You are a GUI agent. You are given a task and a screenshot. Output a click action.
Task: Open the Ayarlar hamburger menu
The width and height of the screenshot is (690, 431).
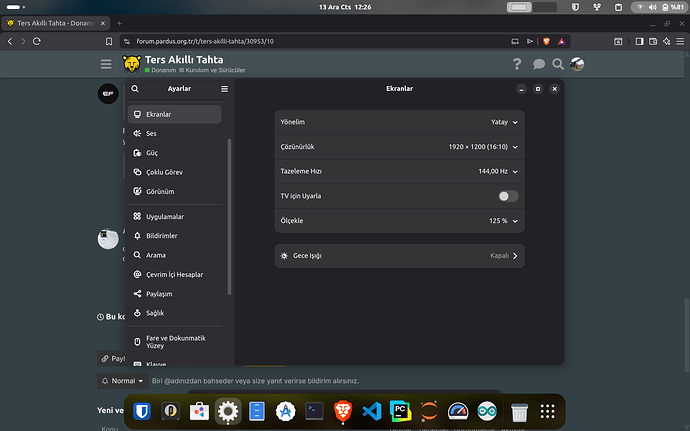(x=224, y=89)
